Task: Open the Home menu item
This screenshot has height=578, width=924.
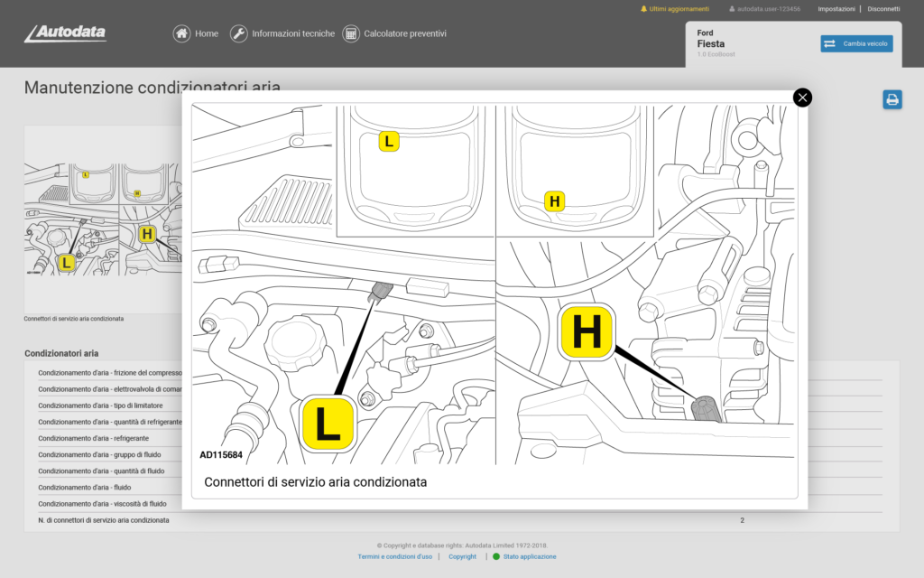Action: [x=207, y=33]
